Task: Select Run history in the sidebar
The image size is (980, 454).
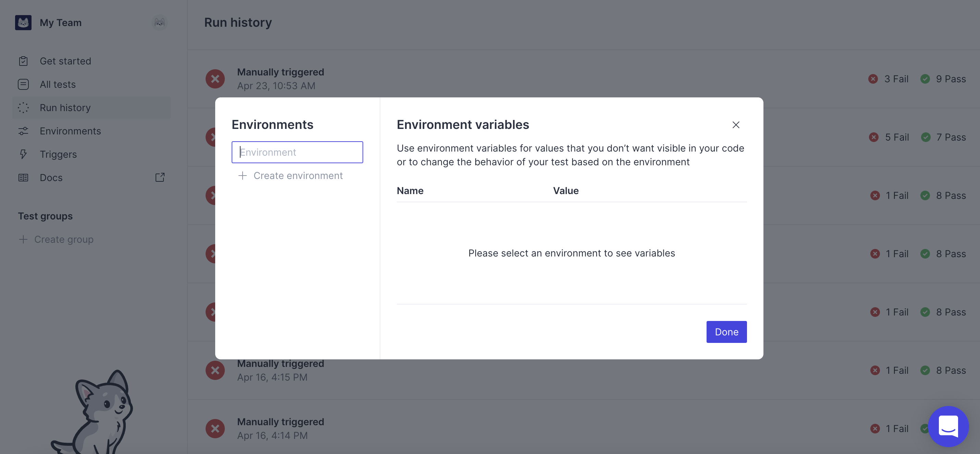Action: click(65, 107)
